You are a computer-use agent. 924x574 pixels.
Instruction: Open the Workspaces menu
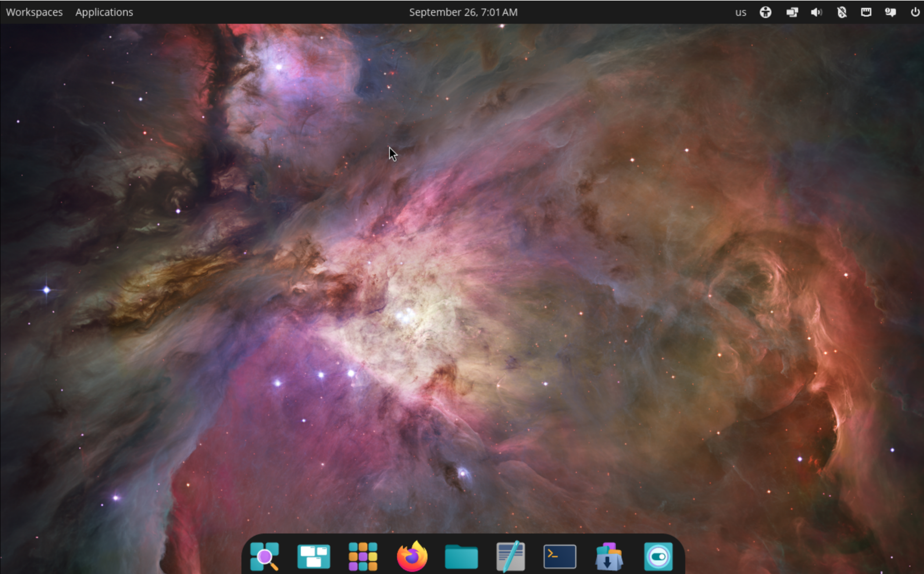[x=34, y=12]
